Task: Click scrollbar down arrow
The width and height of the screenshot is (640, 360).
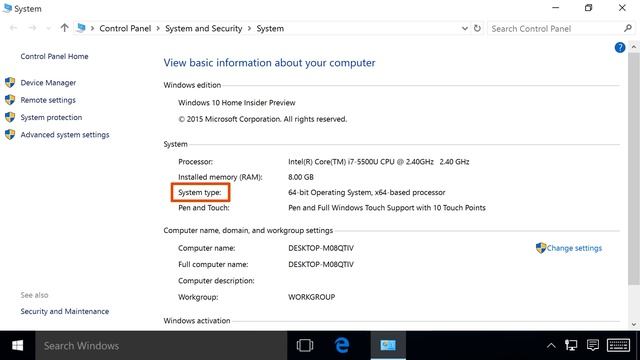Action: pyautogui.click(x=633, y=325)
